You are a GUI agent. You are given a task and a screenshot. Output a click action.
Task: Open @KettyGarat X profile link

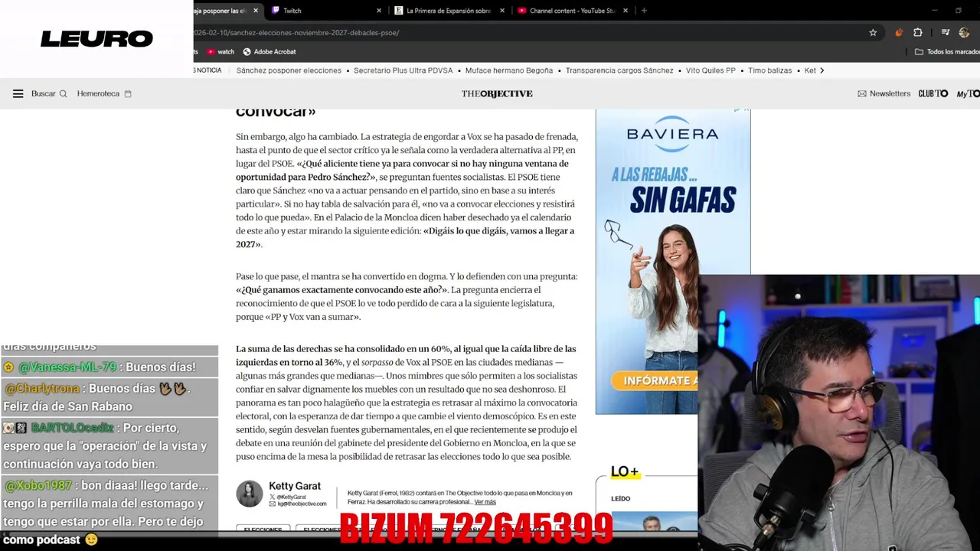287,497
